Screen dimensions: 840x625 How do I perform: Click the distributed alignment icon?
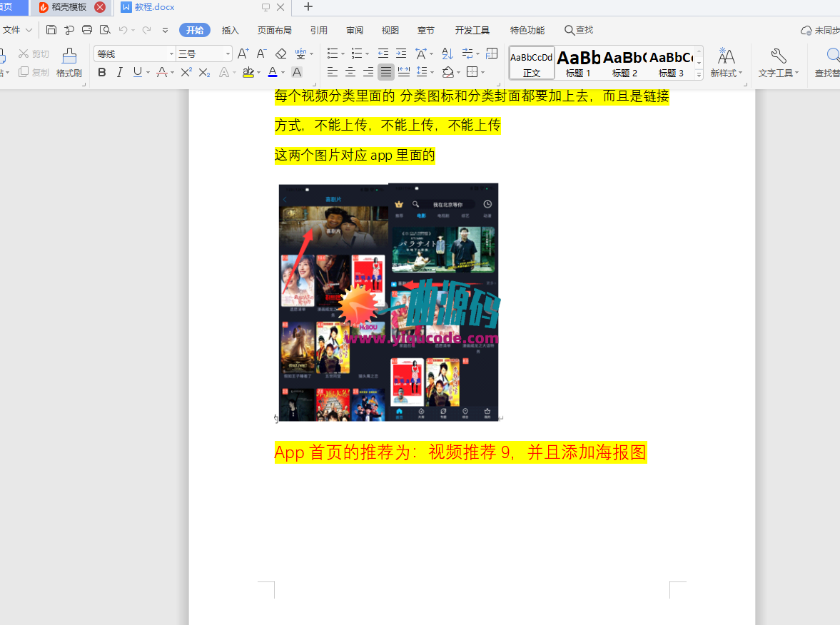pyautogui.click(x=404, y=72)
